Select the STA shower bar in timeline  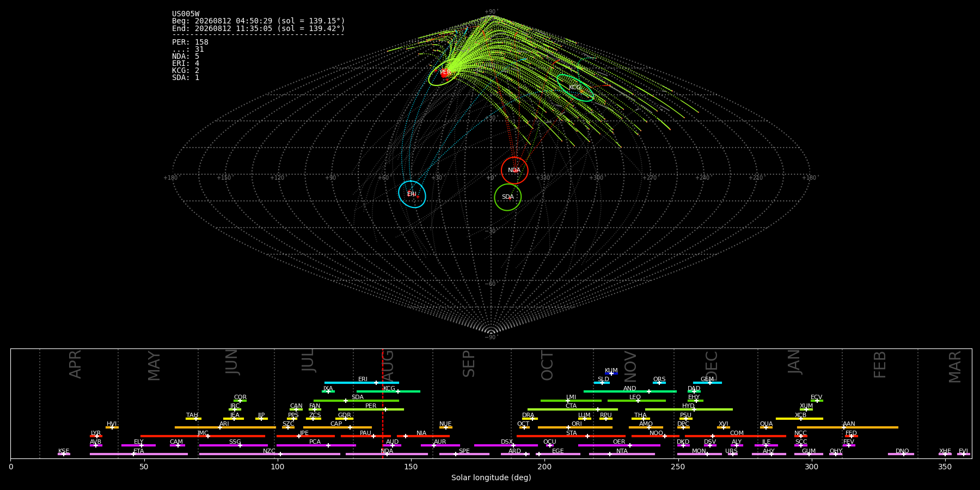point(571,436)
